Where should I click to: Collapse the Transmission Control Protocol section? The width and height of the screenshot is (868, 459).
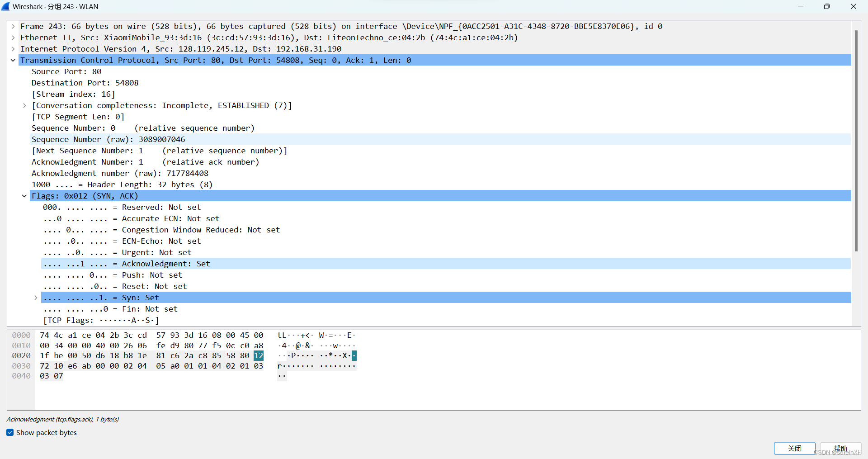click(x=13, y=60)
